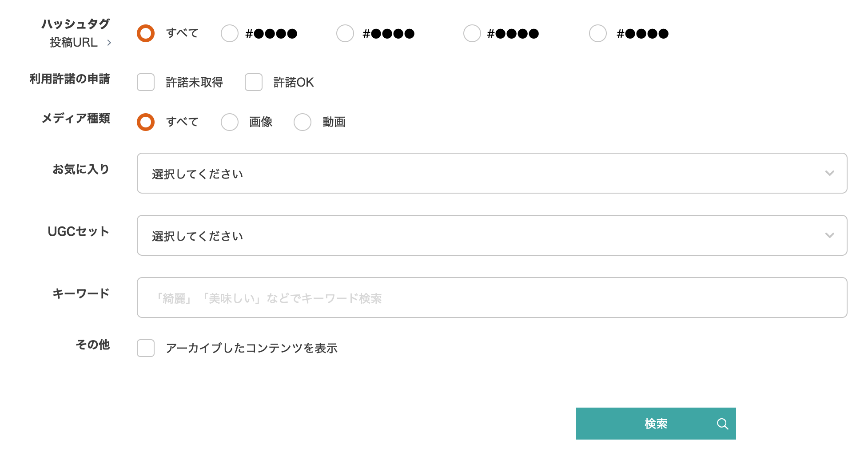This screenshot has width=868, height=452.
Task: Select すべて radio for ハッシュタグ
Action: pyautogui.click(x=145, y=33)
